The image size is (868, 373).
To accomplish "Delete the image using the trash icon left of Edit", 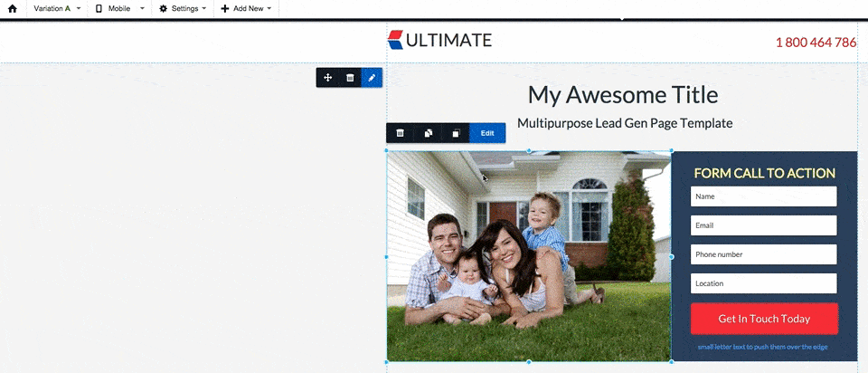I will pos(401,133).
